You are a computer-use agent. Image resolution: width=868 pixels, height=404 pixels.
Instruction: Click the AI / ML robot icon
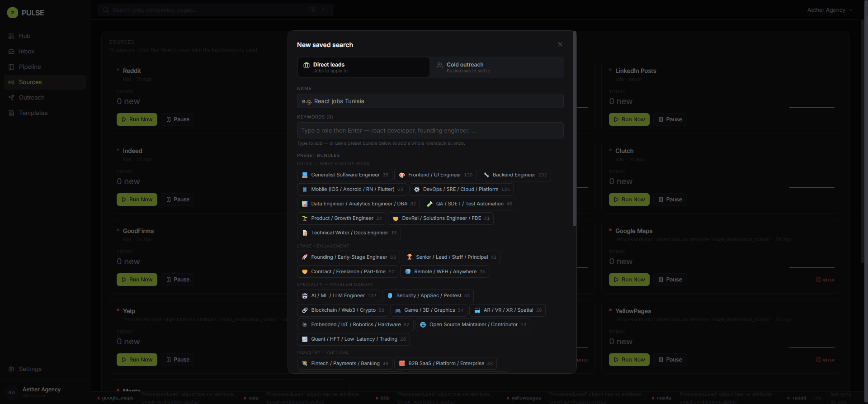click(305, 296)
